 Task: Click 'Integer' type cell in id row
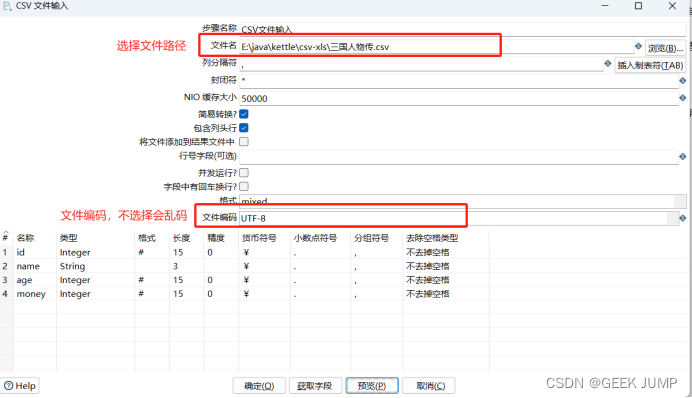point(95,252)
